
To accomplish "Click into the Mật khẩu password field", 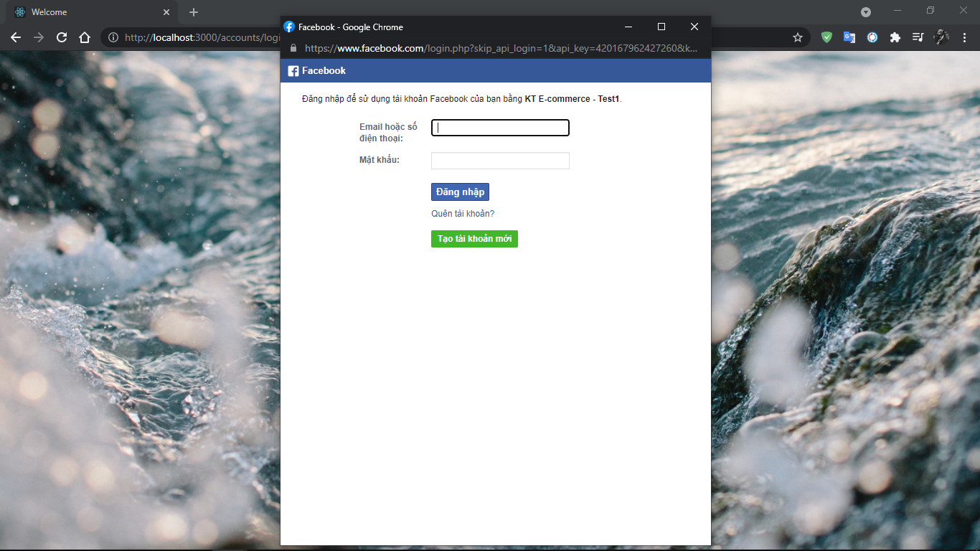I will 500,161.
